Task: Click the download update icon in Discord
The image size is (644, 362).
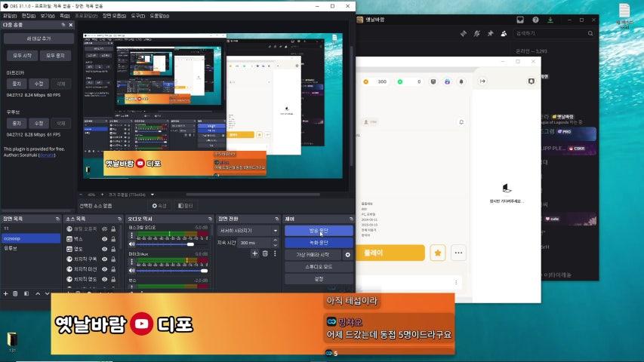Action: (x=550, y=20)
